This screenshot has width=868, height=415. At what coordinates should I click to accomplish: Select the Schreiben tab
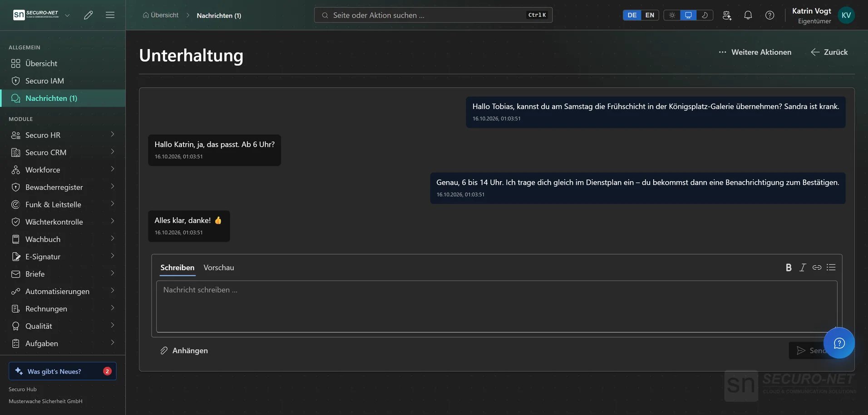[178, 267]
